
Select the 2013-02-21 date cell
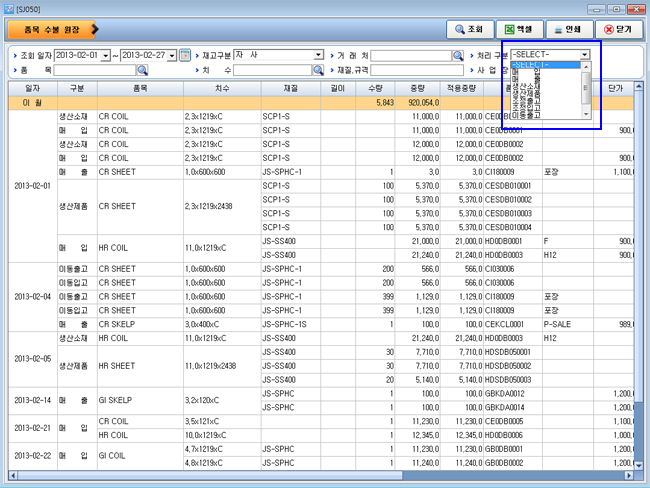33,428
